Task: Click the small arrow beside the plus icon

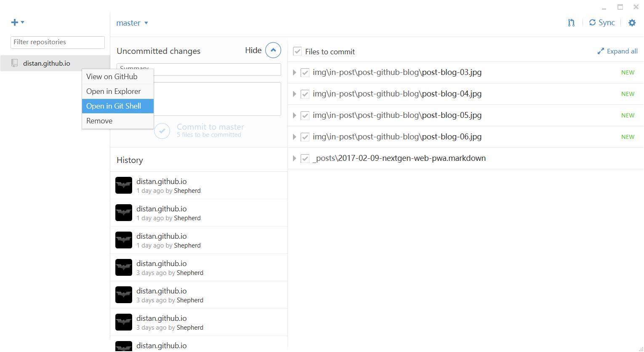Action: [22, 22]
